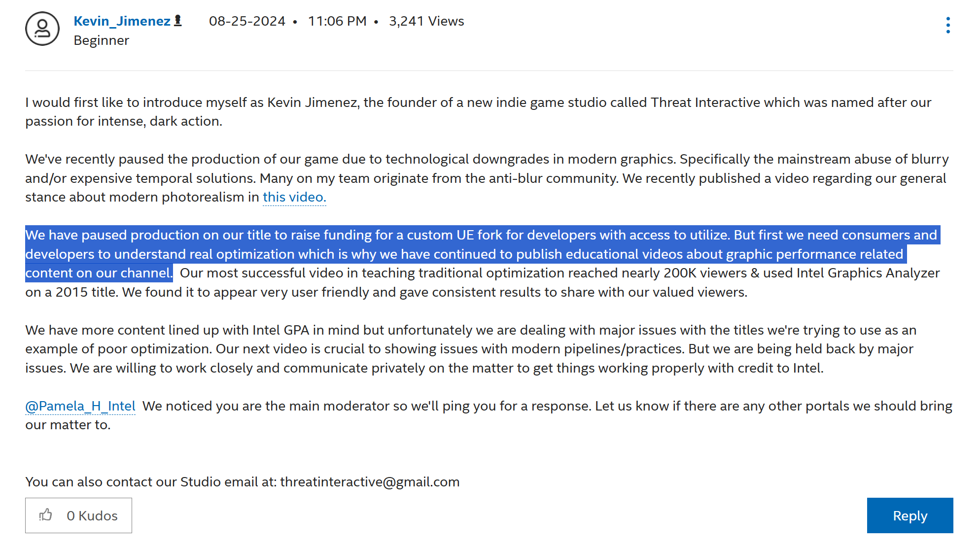Click the user avatar icon
This screenshot has height=548, width=980.
pyautogui.click(x=42, y=29)
